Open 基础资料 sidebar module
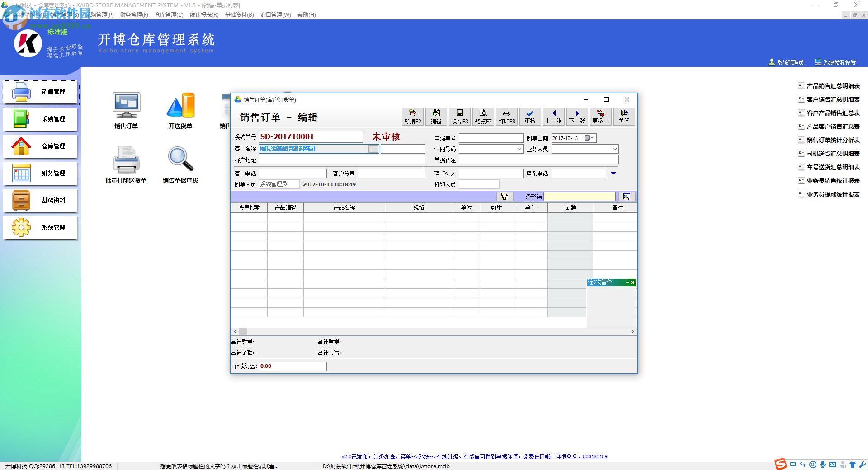The image size is (868, 470). click(x=40, y=201)
